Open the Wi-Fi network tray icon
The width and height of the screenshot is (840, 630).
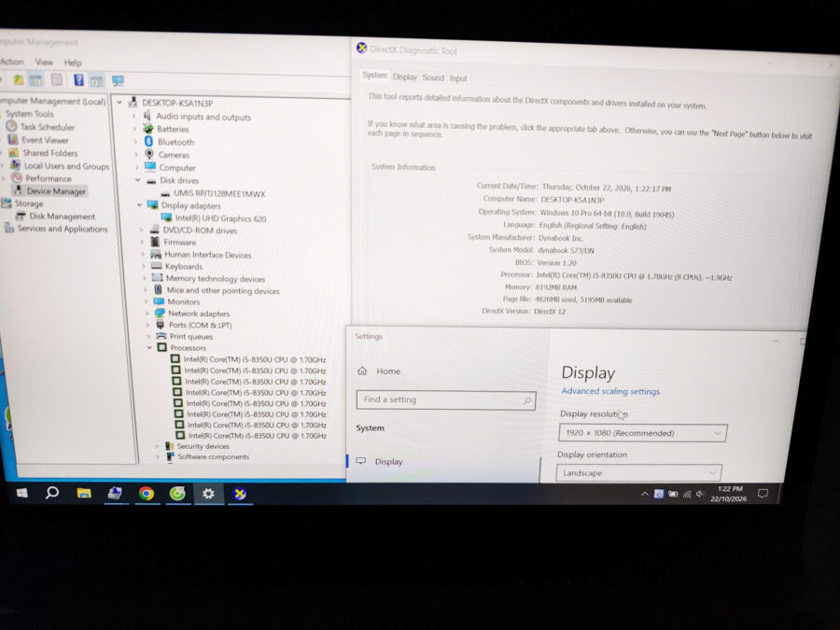(687, 494)
